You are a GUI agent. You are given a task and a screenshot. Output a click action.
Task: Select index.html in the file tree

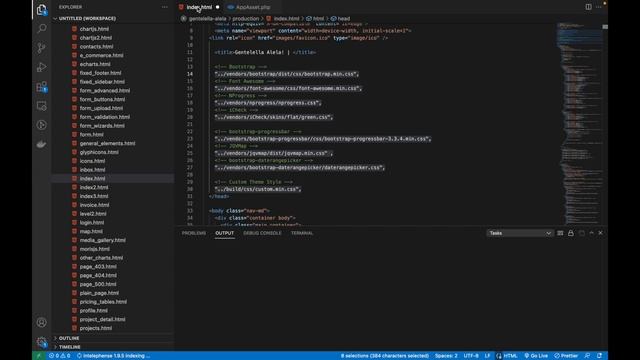(x=92, y=179)
